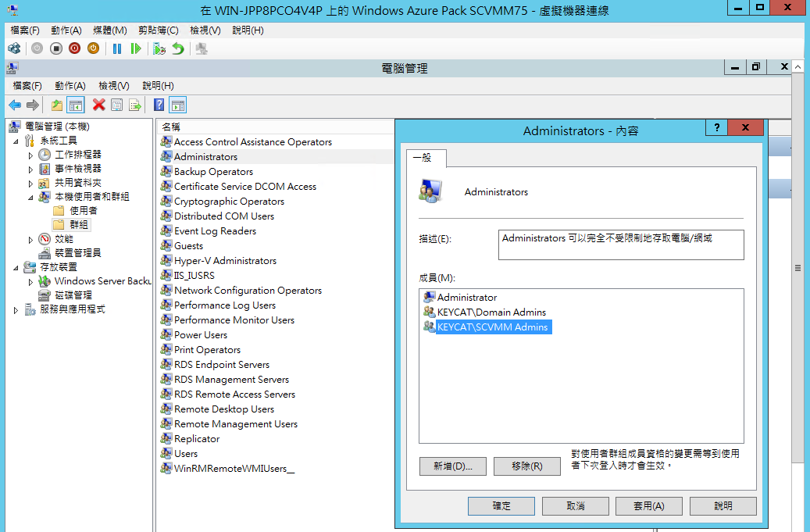Screen dimensions: 810x532
Task: Open 檔案(F) menu in VM connection window
Action: [x=25, y=30]
